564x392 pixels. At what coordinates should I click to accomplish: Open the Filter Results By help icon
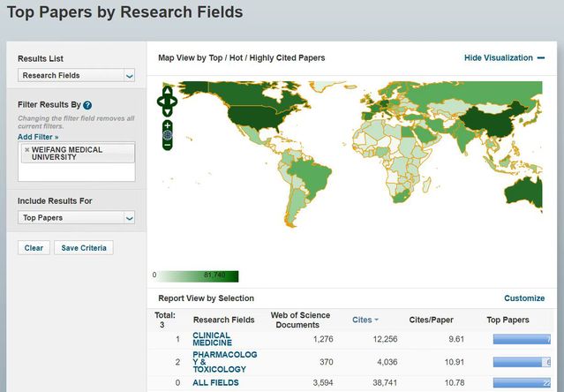87,105
